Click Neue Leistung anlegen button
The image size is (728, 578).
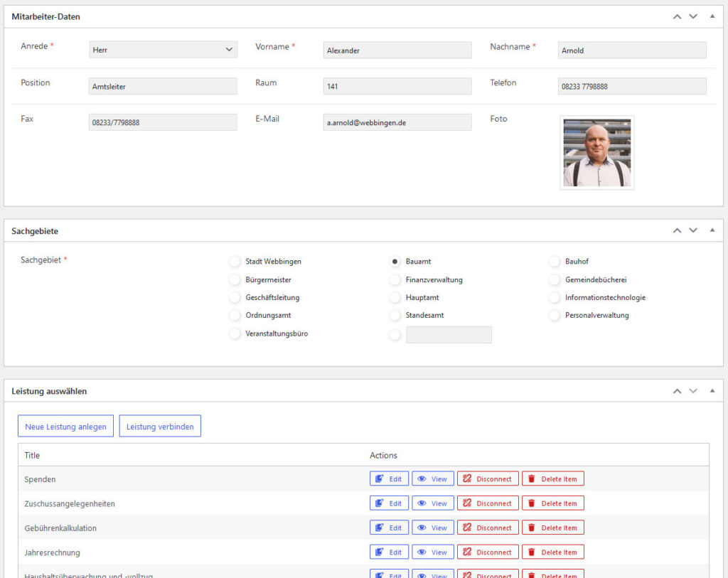[x=65, y=427]
